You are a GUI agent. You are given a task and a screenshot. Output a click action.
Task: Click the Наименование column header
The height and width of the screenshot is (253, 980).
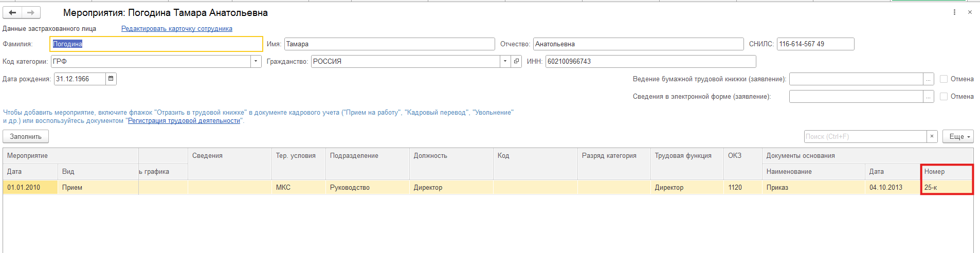(x=813, y=172)
